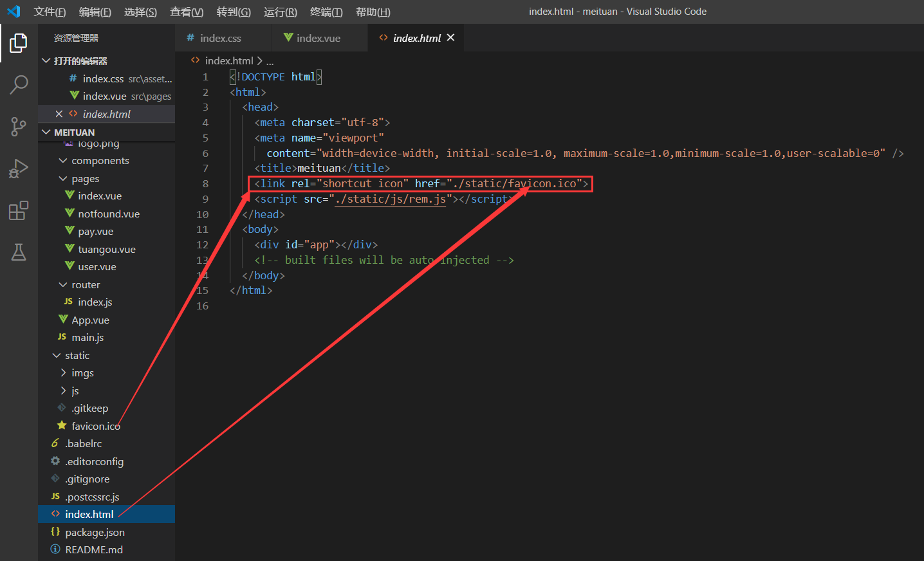Open the 转到(G) menu
The height and width of the screenshot is (561, 924).
(x=234, y=12)
